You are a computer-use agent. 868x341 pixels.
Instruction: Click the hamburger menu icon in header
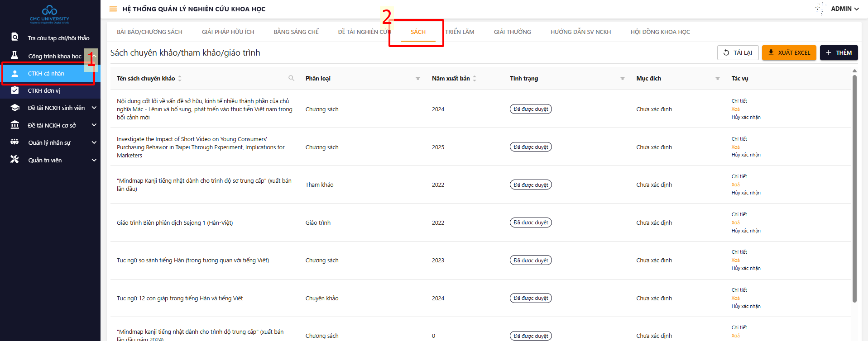tap(113, 9)
